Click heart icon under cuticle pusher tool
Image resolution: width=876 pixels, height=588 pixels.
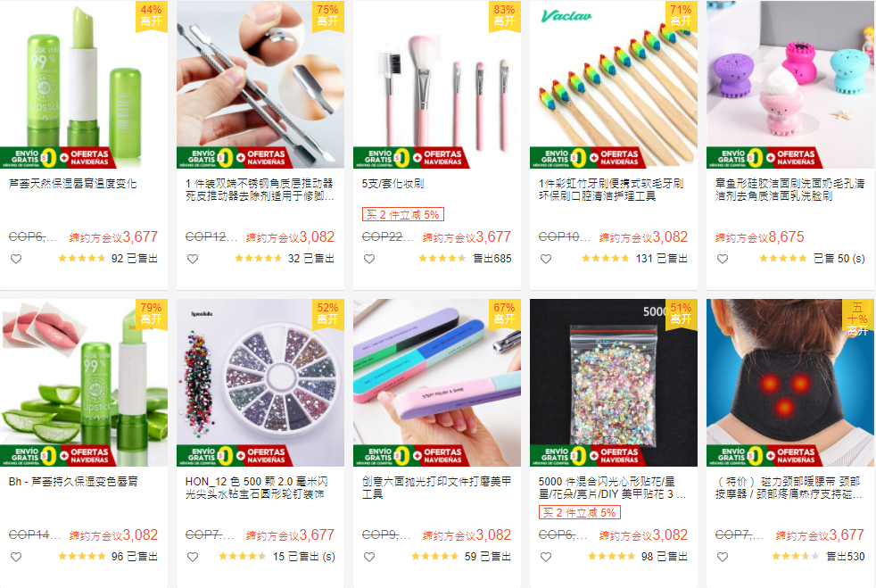193,259
